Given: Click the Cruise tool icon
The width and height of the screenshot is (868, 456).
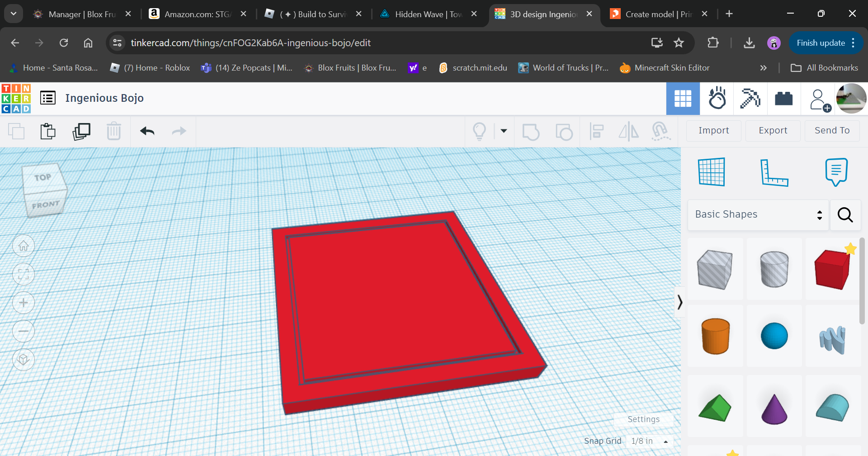Looking at the screenshot, I should coord(660,131).
